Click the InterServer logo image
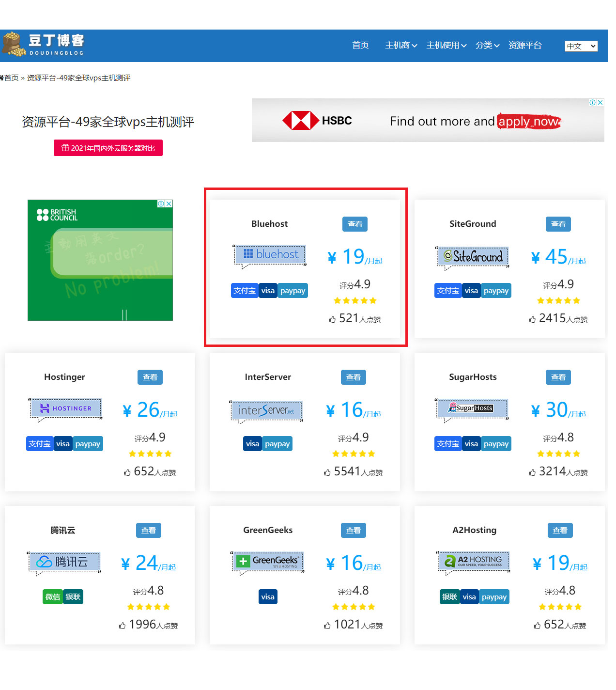The height and width of the screenshot is (690, 616). (266, 411)
